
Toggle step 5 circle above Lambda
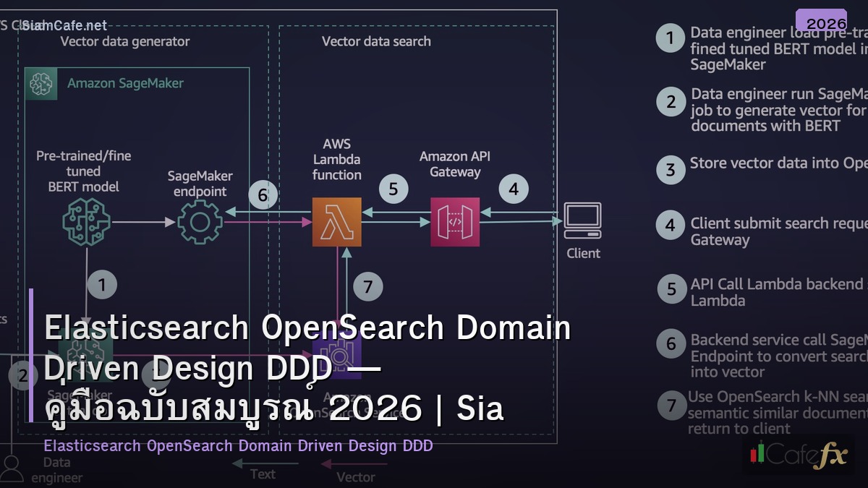[393, 189]
